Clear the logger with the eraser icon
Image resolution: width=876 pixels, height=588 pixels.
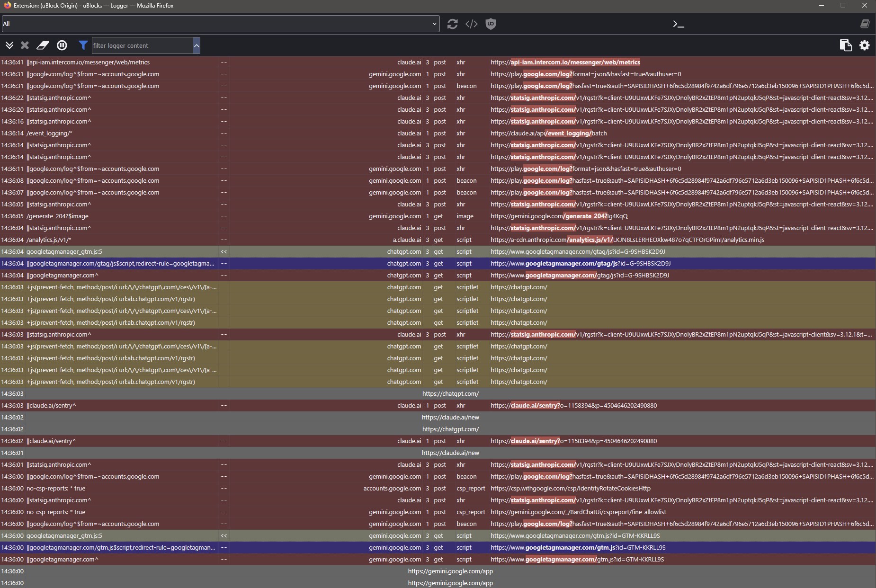(x=43, y=45)
